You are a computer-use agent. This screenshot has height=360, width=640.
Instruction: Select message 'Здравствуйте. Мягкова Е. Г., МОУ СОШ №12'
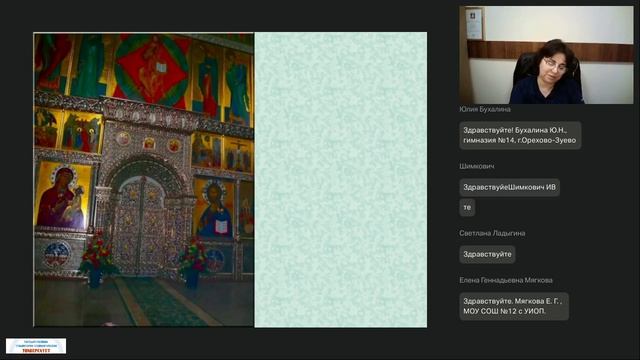[514, 306]
